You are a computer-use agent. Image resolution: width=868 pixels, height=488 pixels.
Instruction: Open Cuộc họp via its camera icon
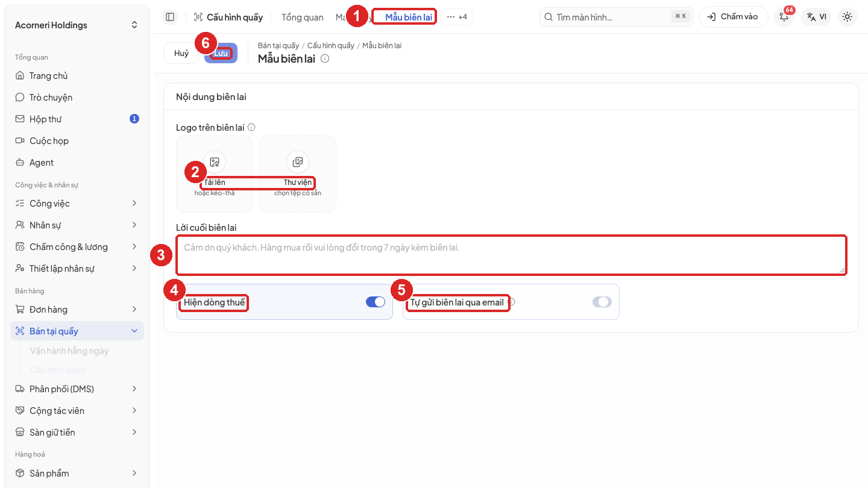point(20,141)
